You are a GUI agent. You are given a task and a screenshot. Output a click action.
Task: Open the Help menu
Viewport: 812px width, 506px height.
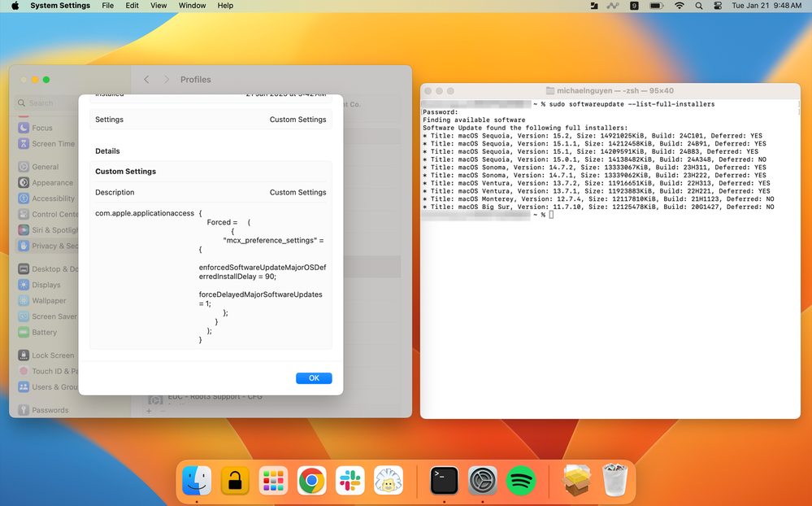click(x=225, y=6)
